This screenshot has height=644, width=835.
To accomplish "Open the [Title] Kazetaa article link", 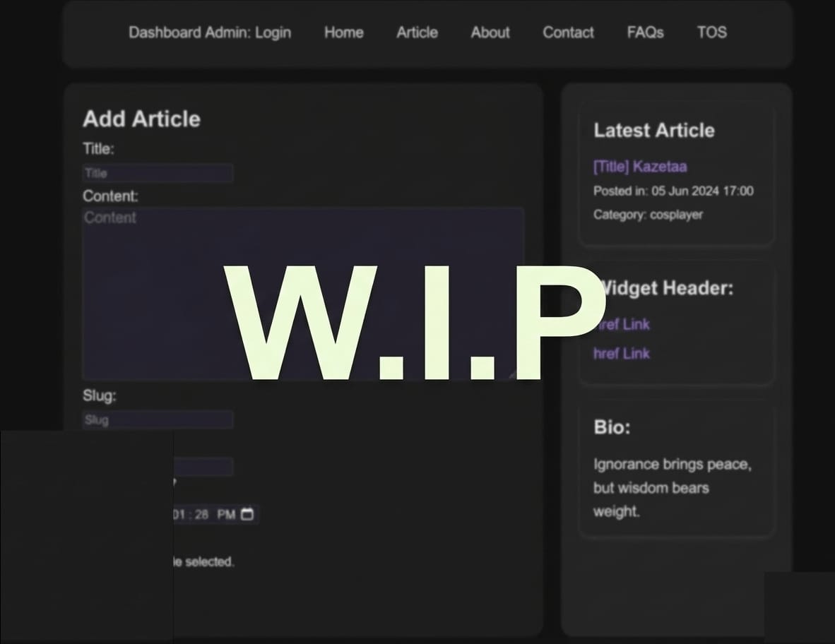I will point(640,167).
